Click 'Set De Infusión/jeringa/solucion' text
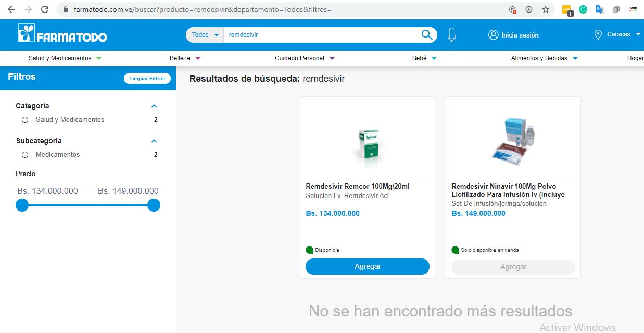Viewport: 644px width, 333px height. (x=499, y=204)
